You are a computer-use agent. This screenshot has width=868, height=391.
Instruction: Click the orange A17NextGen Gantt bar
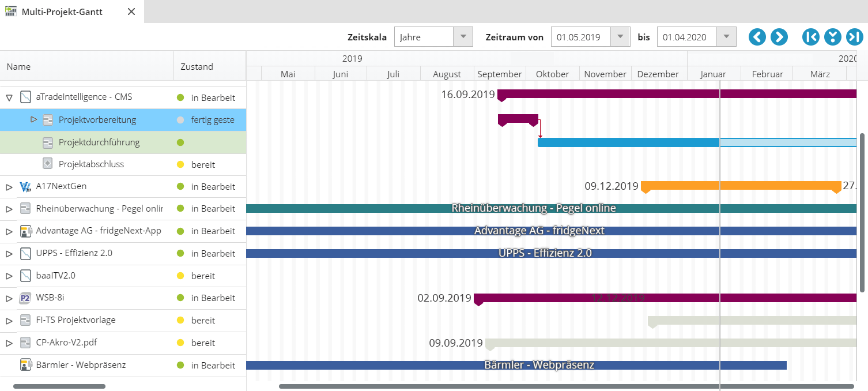(x=741, y=186)
